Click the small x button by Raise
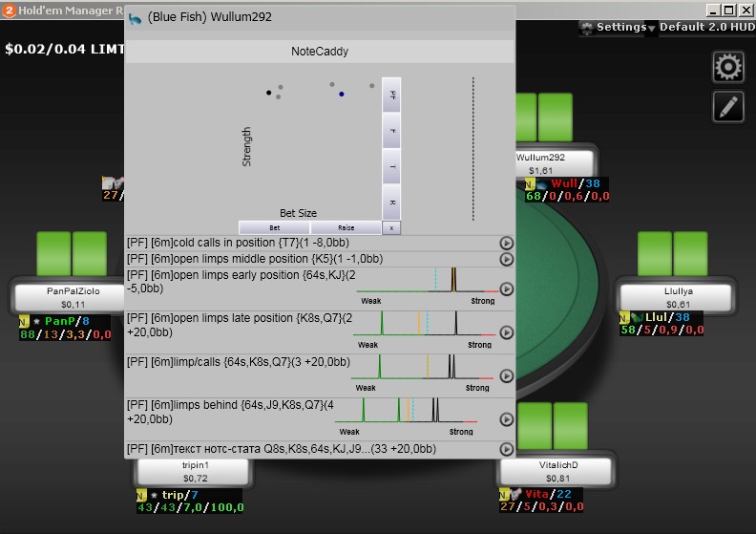The image size is (756, 534). coord(391,228)
